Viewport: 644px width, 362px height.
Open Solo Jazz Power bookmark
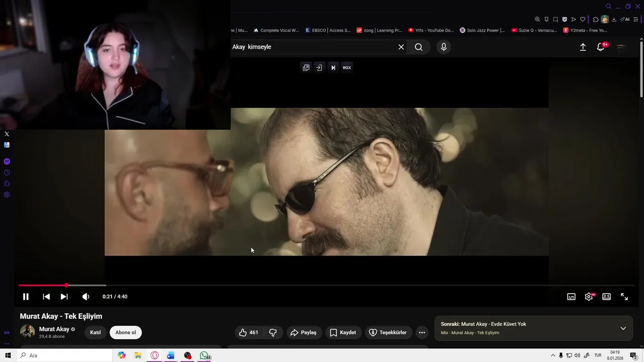(x=482, y=30)
